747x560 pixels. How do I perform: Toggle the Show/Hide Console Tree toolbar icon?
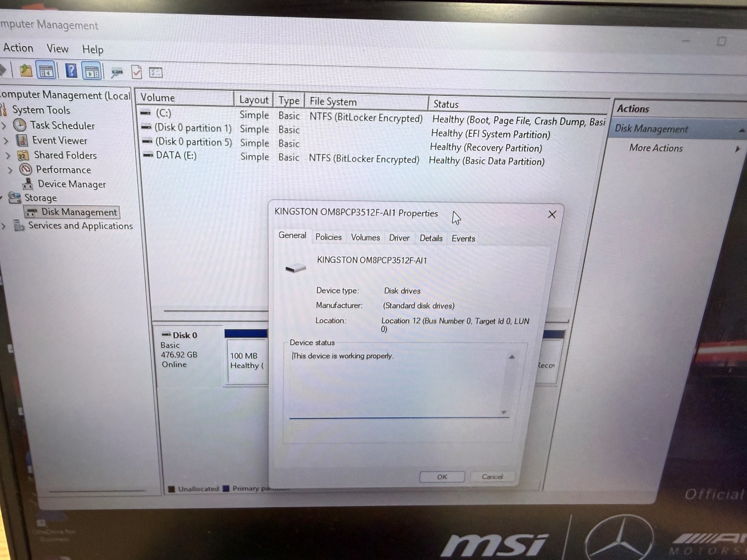point(47,71)
